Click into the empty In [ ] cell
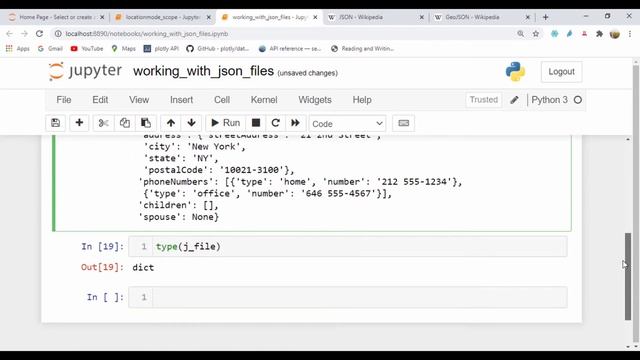Screen dimensions: 640x360 pyautogui.click(x=359, y=297)
